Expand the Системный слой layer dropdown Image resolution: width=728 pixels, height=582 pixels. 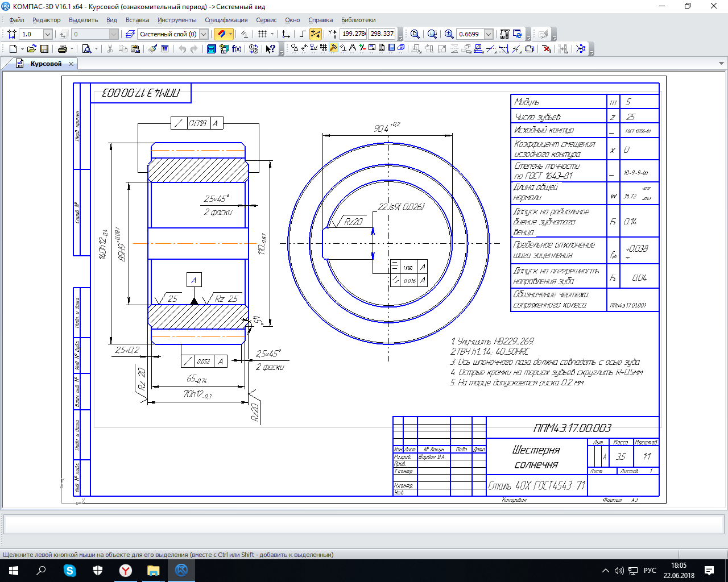204,34
